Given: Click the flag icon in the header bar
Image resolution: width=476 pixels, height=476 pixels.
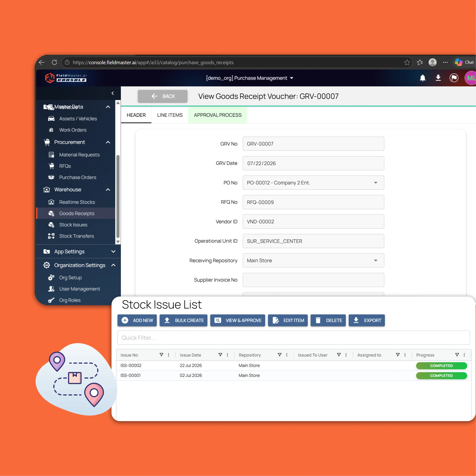Looking at the screenshot, I should (x=454, y=78).
